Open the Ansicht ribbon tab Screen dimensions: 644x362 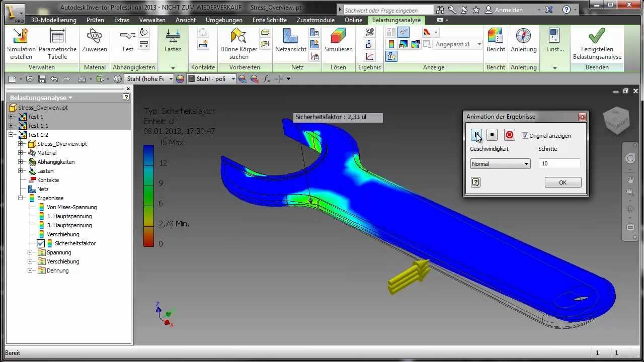(x=186, y=20)
